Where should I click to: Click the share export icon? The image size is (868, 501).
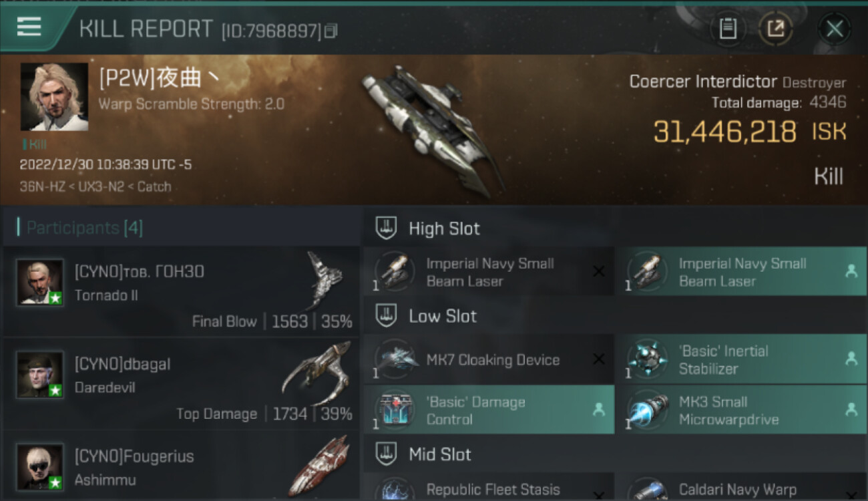[776, 29]
